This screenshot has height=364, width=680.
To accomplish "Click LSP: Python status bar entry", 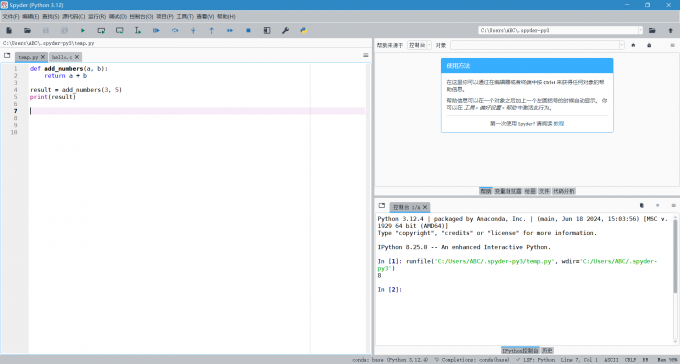I will click(x=536, y=360).
